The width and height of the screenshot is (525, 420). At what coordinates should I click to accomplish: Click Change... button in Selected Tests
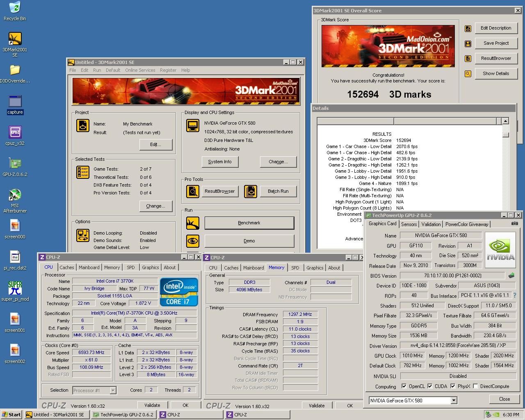(156, 206)
